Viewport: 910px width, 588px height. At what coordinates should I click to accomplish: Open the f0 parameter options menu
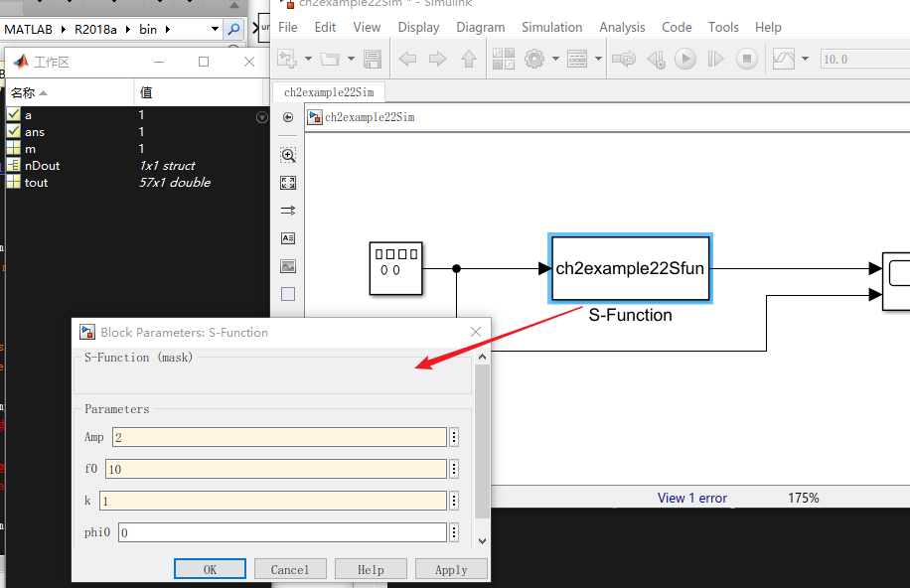tap(454, 469)
